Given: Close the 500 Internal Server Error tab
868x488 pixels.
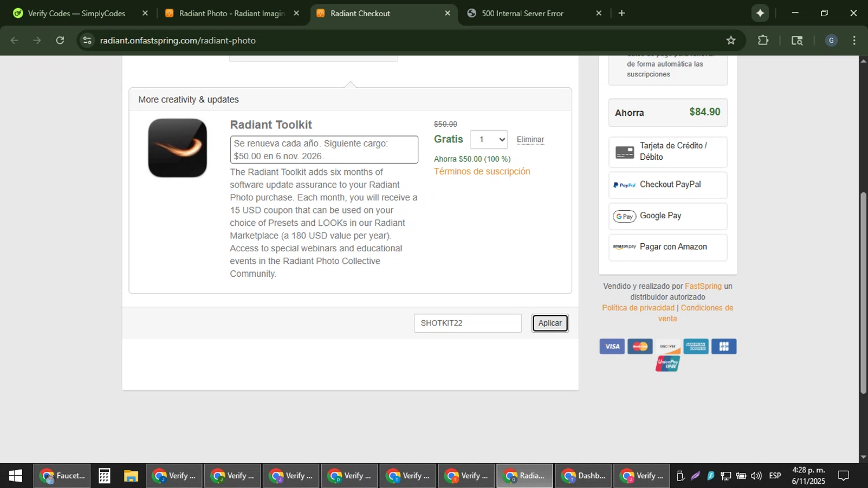Looking at the screenshot, I should (599, 13).
